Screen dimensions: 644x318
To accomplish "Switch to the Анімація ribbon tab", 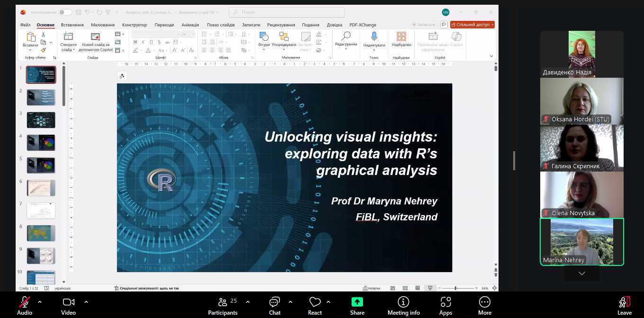I will (190, 25).
